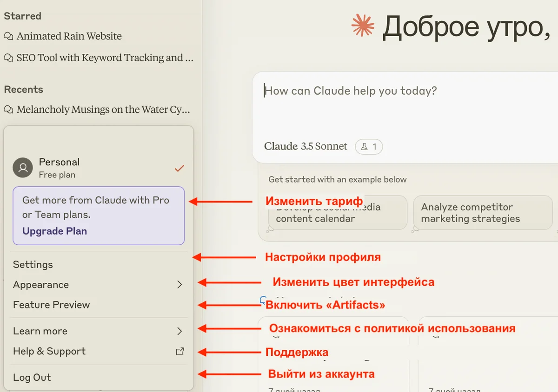Click the Get started with an example below text
Screen dimensions: 558x392
point(338,179)
